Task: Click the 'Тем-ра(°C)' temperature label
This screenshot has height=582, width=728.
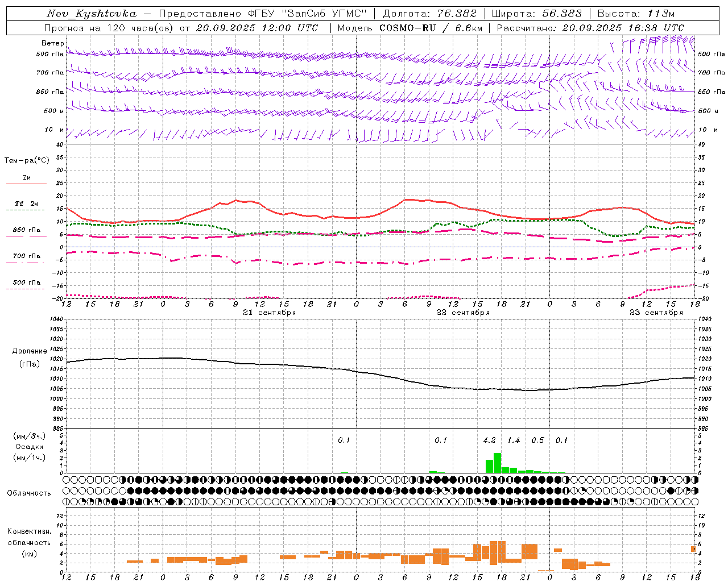Action: (27, 160)
